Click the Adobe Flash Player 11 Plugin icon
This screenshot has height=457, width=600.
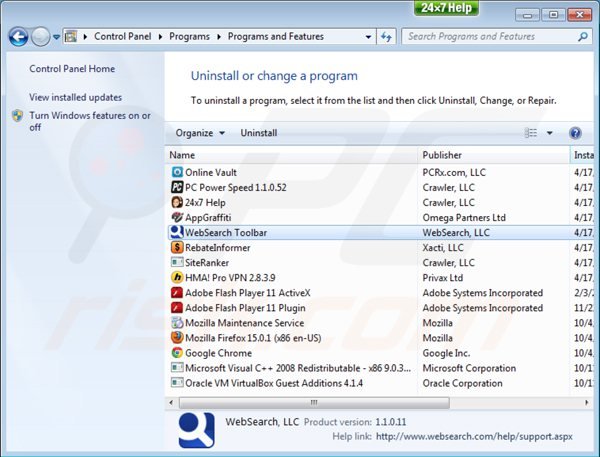[177, 308]
